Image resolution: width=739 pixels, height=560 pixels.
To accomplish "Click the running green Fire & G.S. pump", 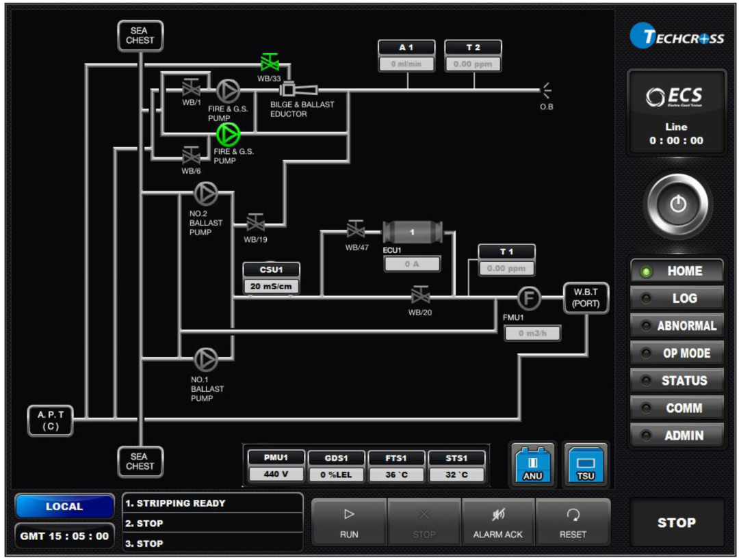I will coord(228,134).
